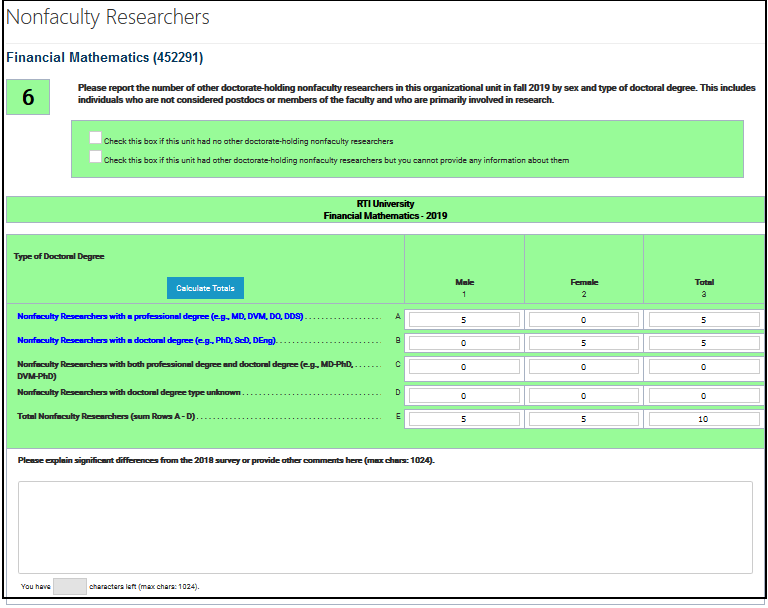Screen dimensions: 768x608
Task: Click the characters left counter box
Action: pos(70,587)
